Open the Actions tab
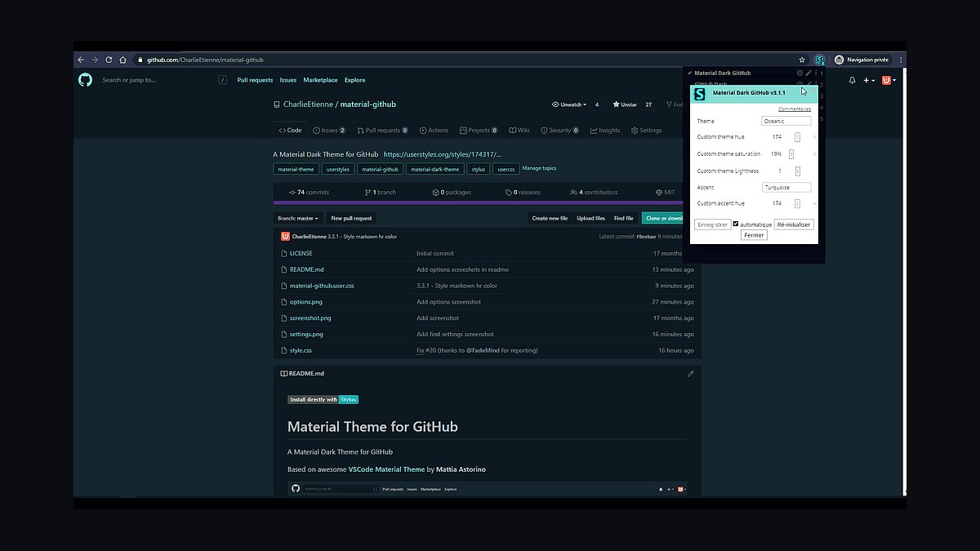Viewport: 980px width, 551px height. (x=434, y=130)
